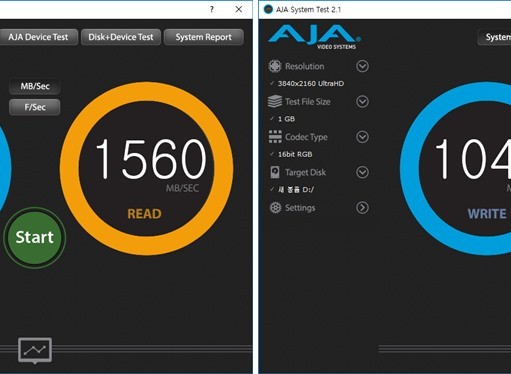The width and height of the screenshot is (511, 374).
Task: Open the Target Disk dropdown chevron
Action: click(x=362, y=172)
